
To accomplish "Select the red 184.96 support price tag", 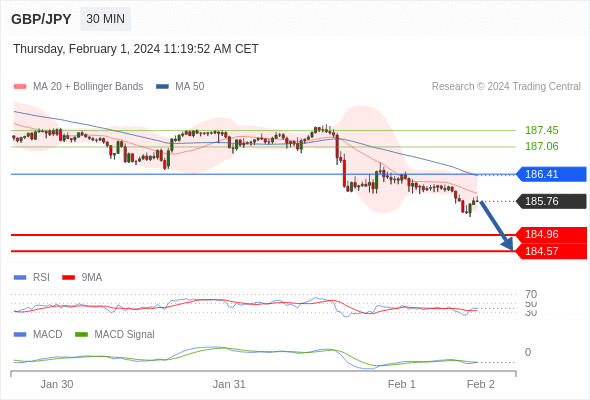I will coord(552,234).
